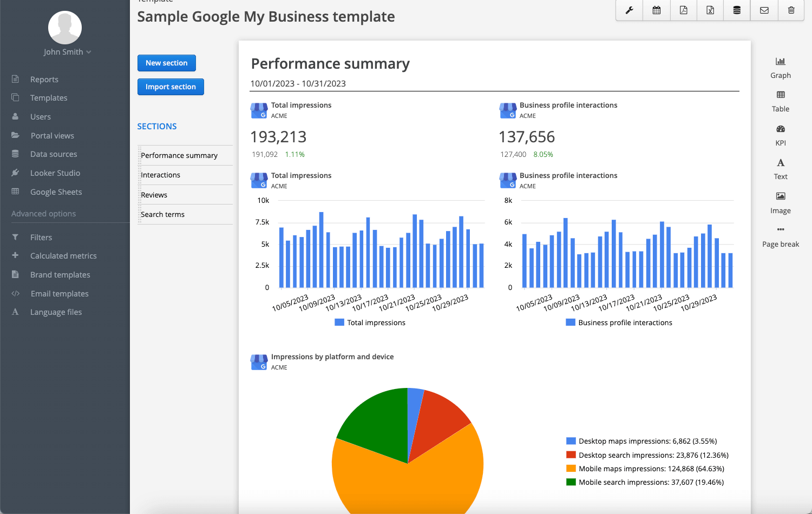The height and width of the screenshot is (514, 812).
Task: Select the Performance summary section
Action: [185, 155]
